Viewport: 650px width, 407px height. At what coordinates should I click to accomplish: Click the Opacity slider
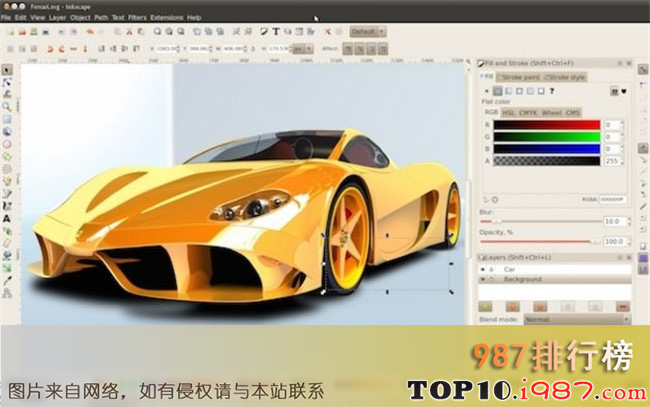click(541, 241)
